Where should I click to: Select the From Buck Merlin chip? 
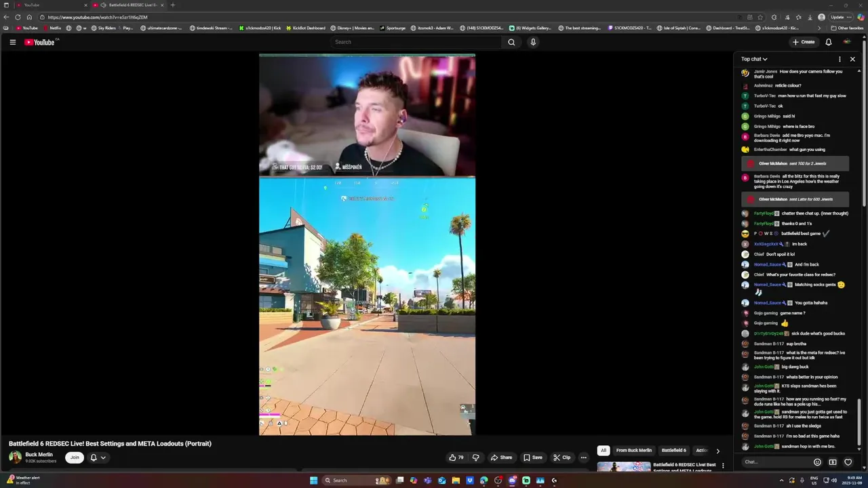[633, 450]
